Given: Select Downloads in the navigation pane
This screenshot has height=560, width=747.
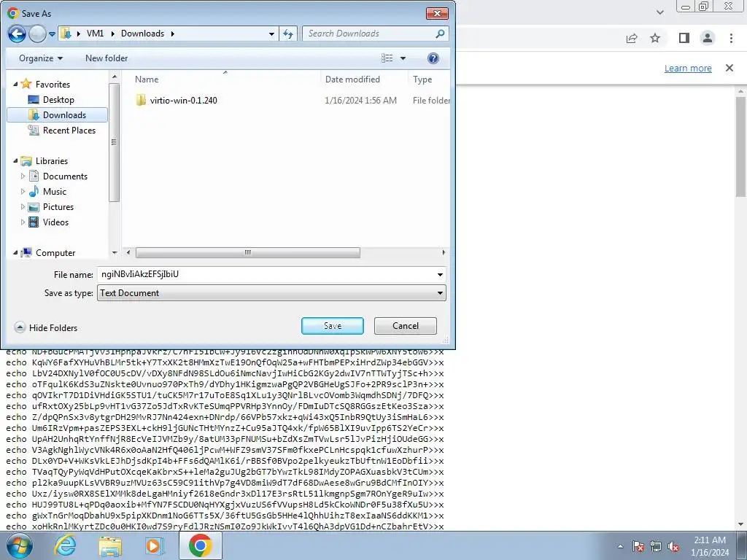Looking at the screenshot, I should [x=57, y=114].
